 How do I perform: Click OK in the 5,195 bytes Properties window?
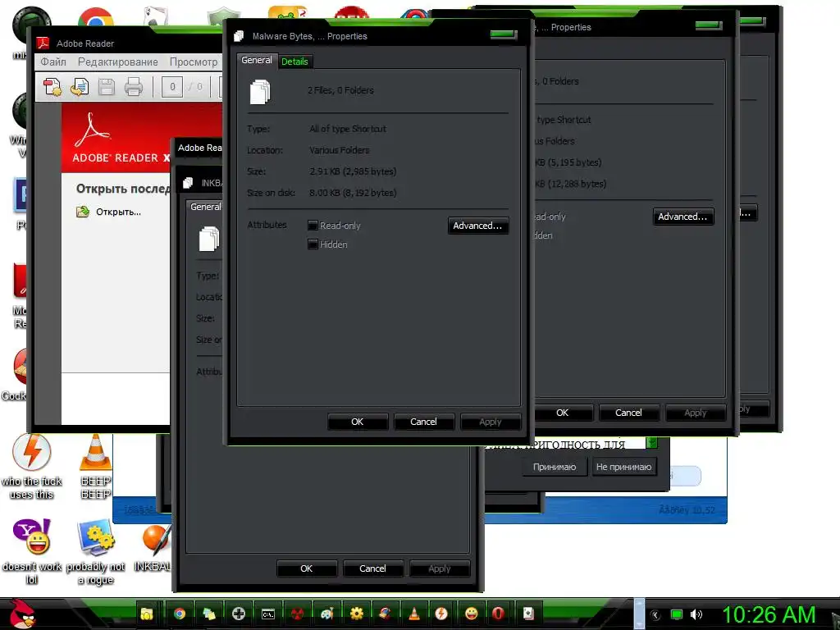pyautogui.click(x=563, y=413)
